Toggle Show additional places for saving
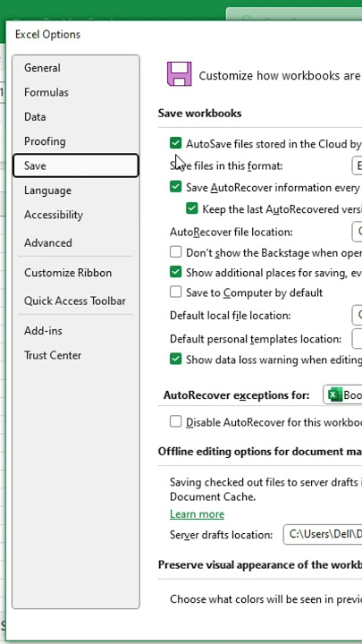This screenshot has width=362, height=644. [176, 272]
